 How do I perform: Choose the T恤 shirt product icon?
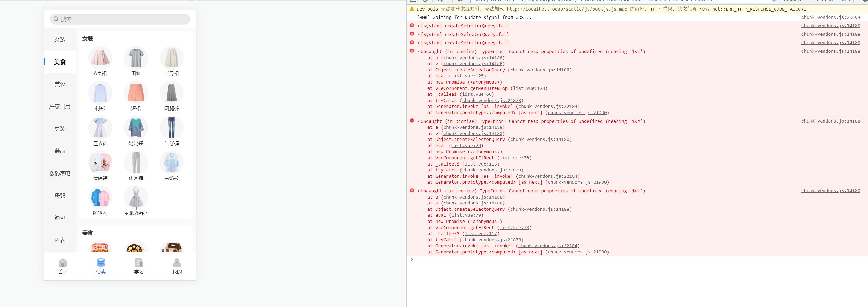[x=136, y=58]
